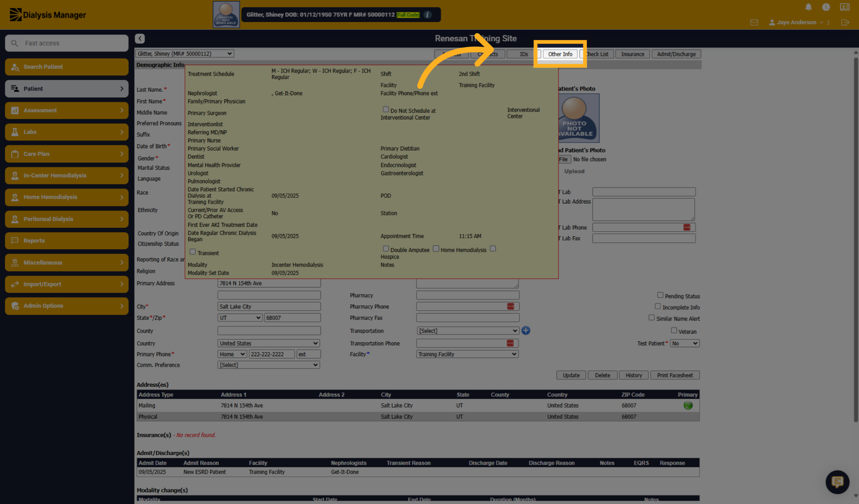Open the IDs tab
The image size is (859, 504).
tap(524, 54)
